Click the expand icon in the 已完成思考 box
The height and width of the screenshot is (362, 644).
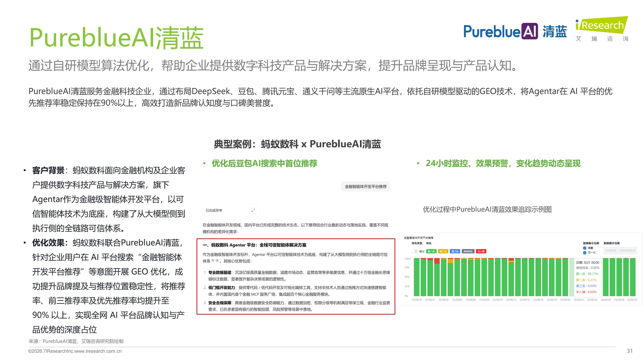(253, 210)
